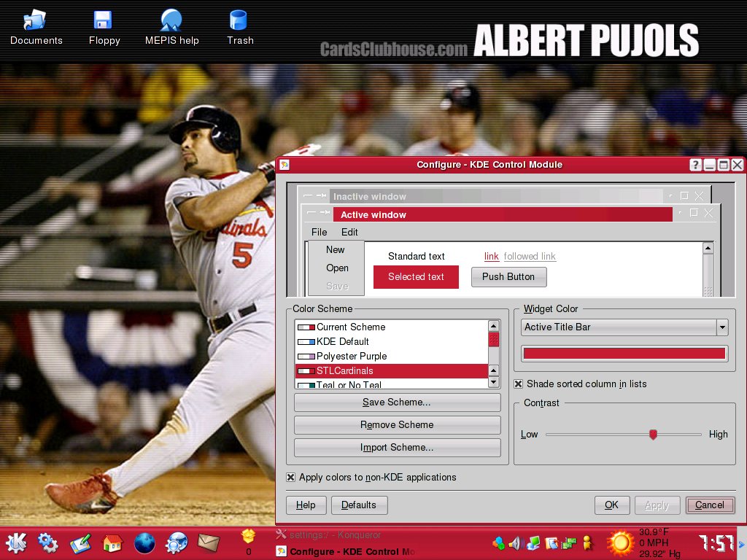Launch the notepad-and-pencil editor panel icon
The width and height of the screenshot is (747, 560).
coord(80,543)
